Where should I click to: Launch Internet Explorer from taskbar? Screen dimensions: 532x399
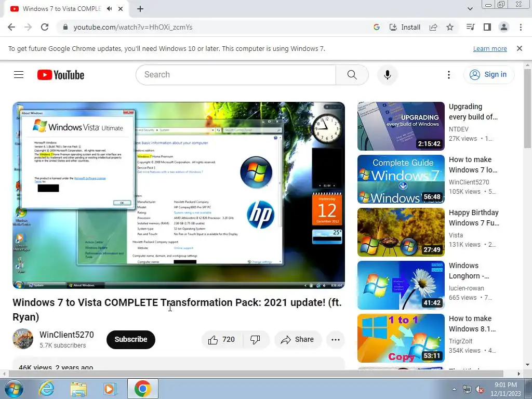46,389
